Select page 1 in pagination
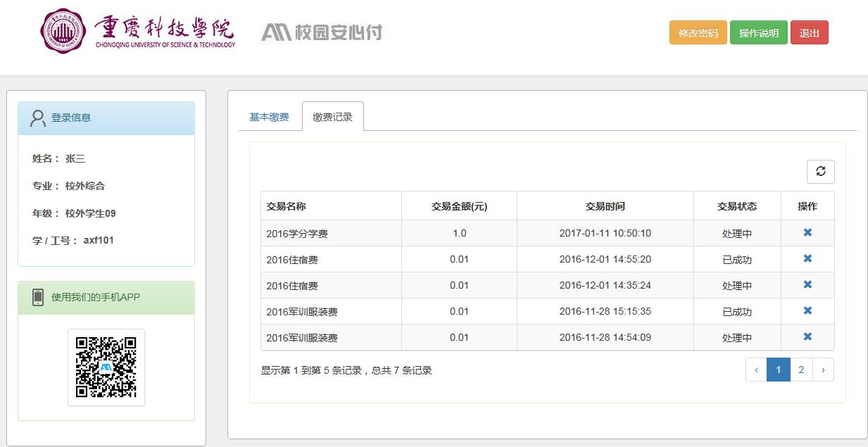868x447 pixels. 778,369
